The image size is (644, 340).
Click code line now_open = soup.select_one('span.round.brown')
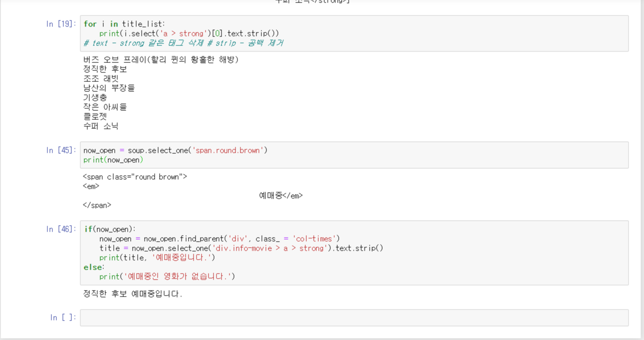pos(176,150)
